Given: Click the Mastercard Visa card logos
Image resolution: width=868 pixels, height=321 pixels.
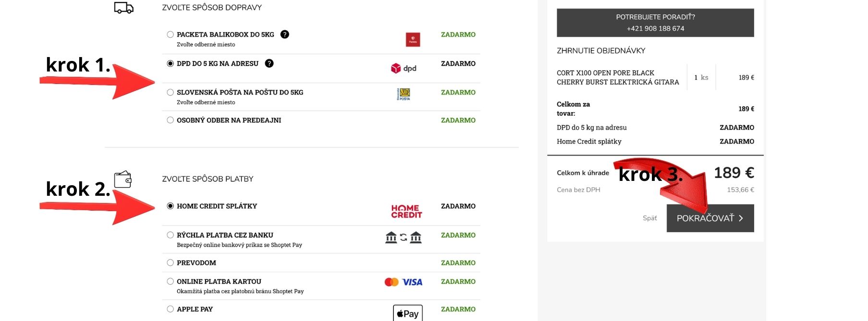Looking at the screenshot, I should (403, 282).
